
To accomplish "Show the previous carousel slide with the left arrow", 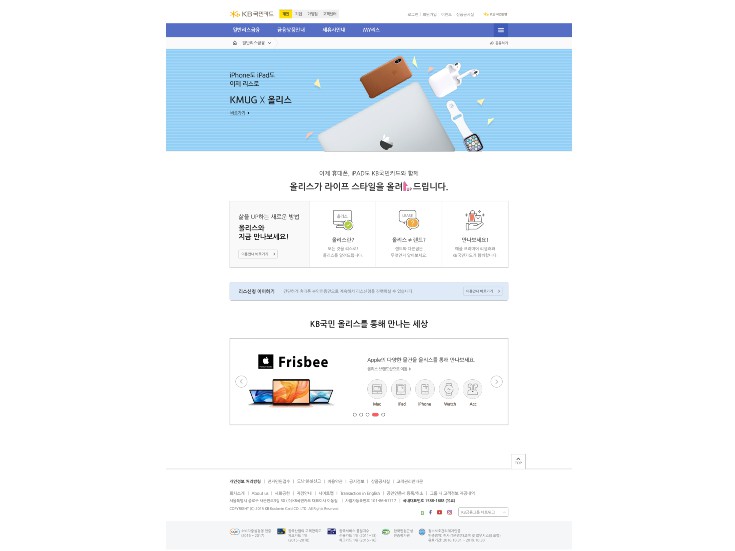I will tap(241, 382).
